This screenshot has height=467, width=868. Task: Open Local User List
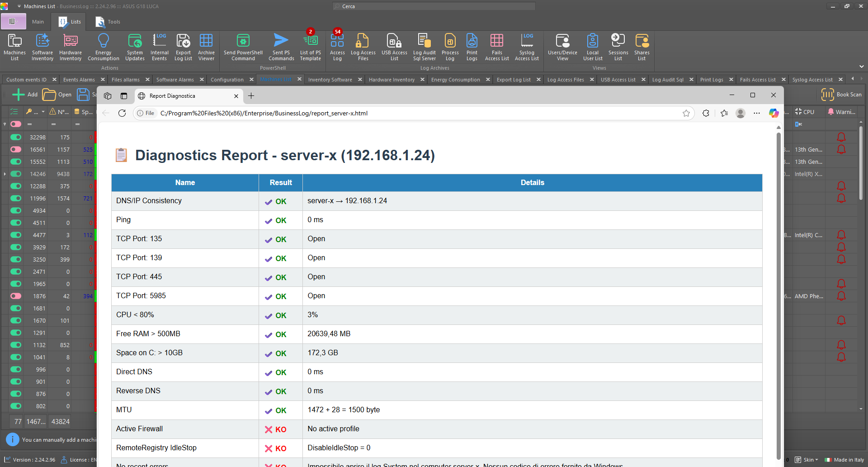[593, 47]
